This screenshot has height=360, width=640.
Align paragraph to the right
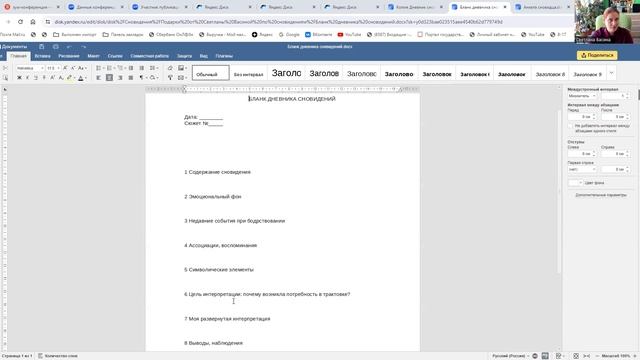pyautogui.click(x=120, y=78)
